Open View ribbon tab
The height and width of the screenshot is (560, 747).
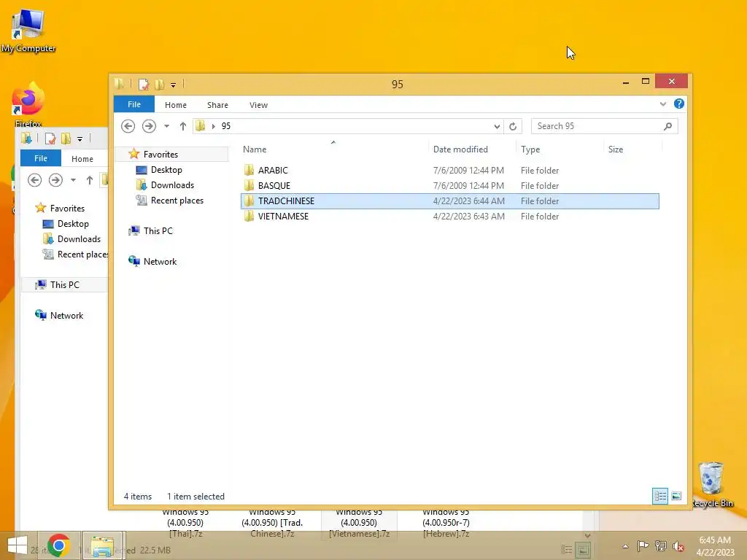259,105
